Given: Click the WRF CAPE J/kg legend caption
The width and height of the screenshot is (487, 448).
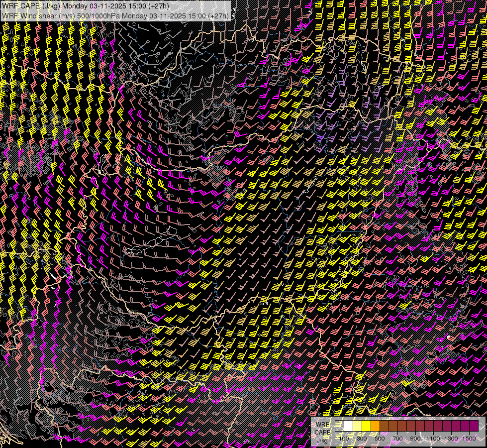Looking at the screenshot, I should click(323, 432).
